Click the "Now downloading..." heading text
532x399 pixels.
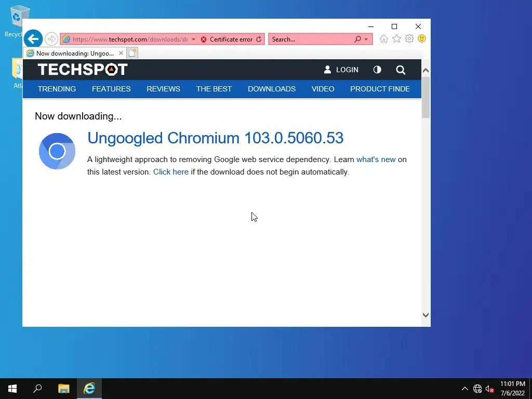[78, 116]
